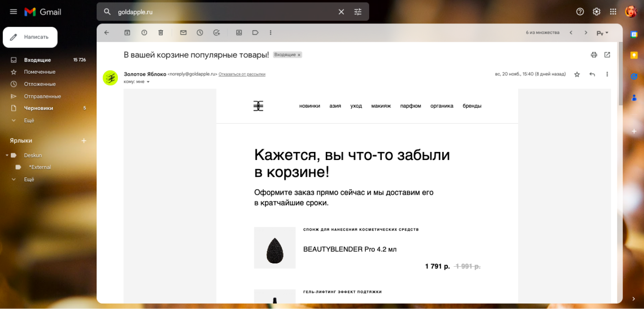This screenshot has height=309, width=644.
Task: Click the Написать compose button
Action: 30,37
